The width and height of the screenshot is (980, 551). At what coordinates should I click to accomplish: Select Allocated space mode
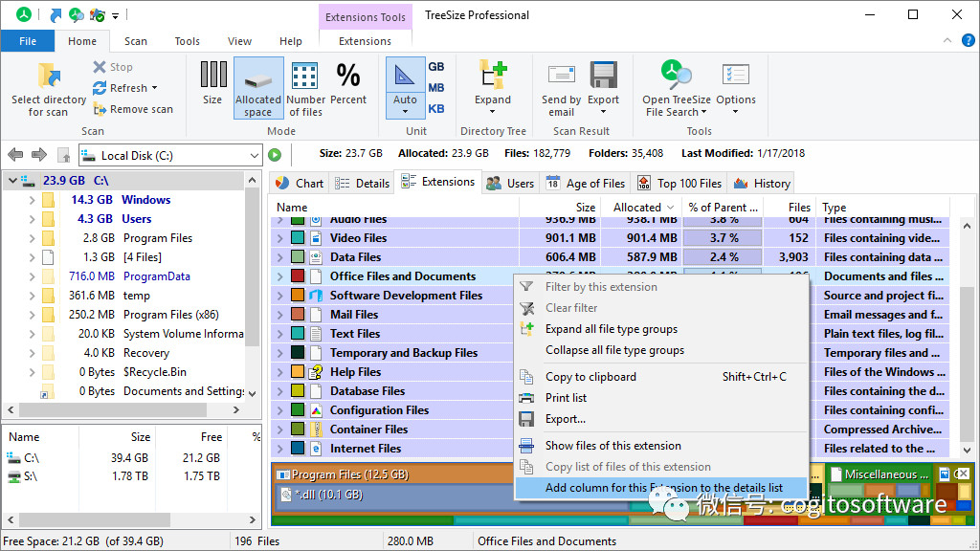point(258,88)
